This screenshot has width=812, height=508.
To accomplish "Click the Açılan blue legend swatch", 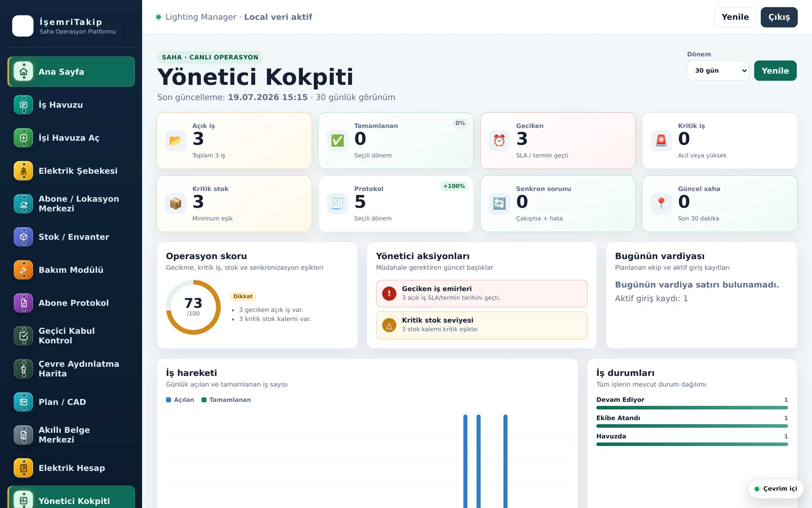I will (168, 400).
